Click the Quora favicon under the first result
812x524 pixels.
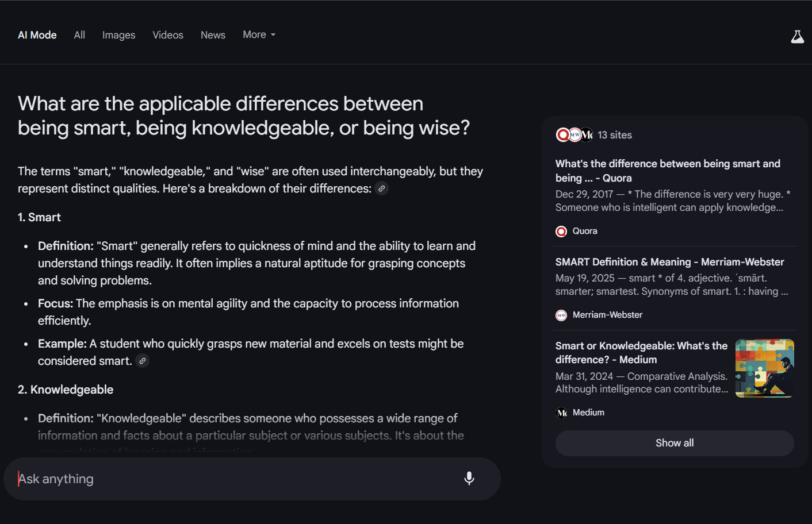[561, 231]
